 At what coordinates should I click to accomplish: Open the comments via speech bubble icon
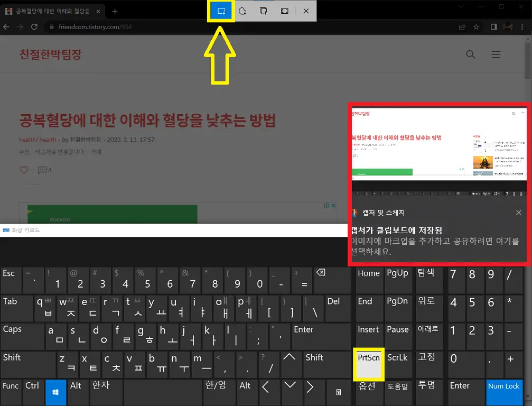(43, 170)
